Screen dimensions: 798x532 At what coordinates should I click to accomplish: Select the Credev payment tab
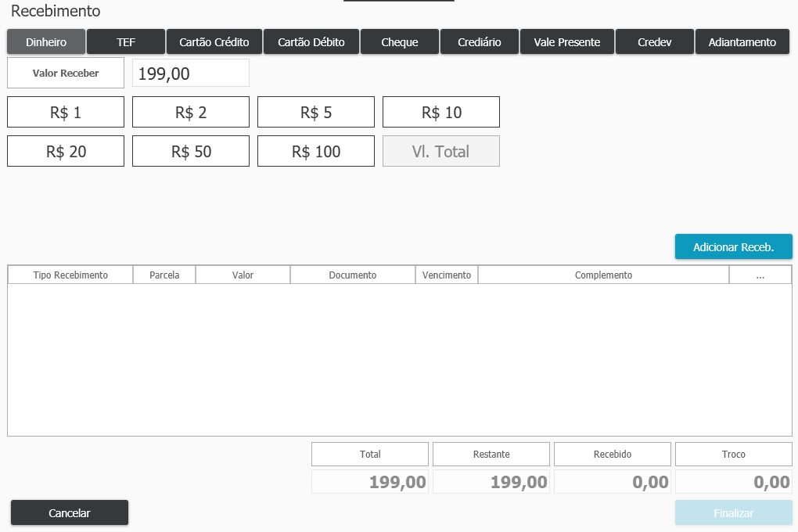655,42
